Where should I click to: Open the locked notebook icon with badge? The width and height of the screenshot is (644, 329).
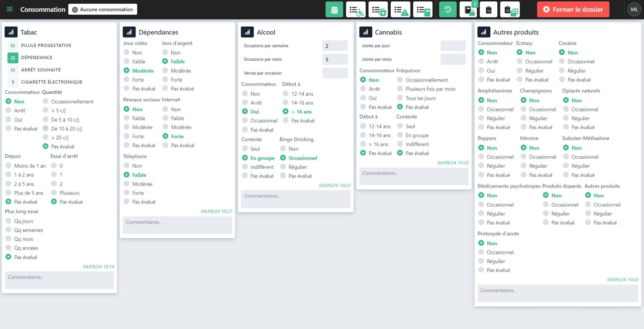(x=469, y=10)
